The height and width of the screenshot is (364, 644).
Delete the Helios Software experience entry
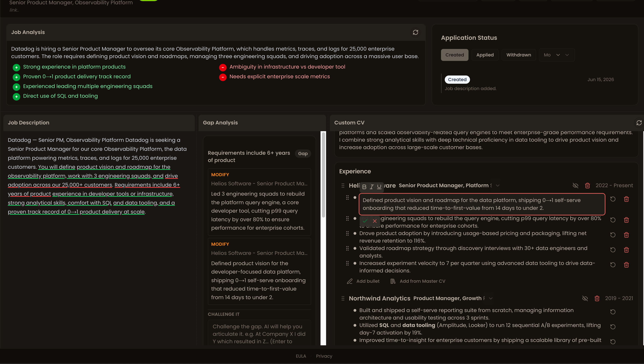pos(587,186)
